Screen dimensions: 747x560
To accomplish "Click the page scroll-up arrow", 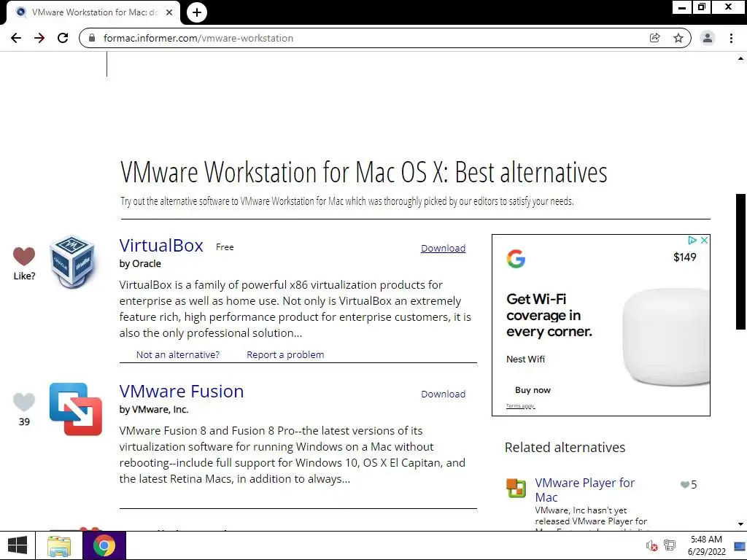I will point(741,58).
